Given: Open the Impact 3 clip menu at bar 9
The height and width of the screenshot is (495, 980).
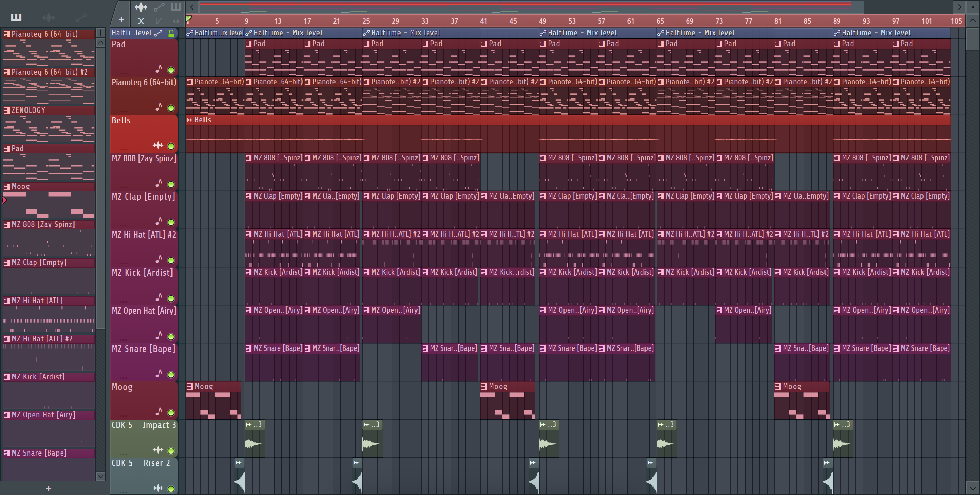Looking at the screenshot, I should [x=248, y=424].
